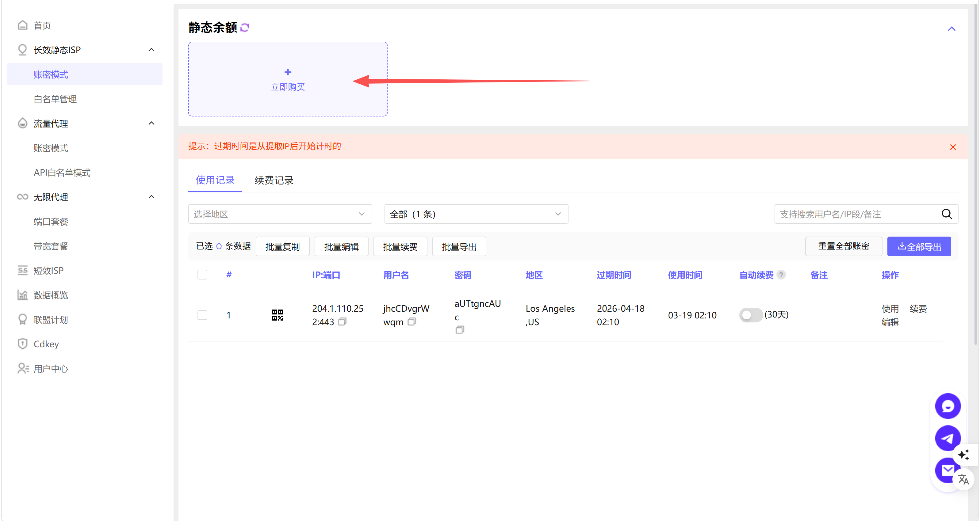Click the search magnifier icon
This screenshot has height=521, width=980.
point(947,214)
